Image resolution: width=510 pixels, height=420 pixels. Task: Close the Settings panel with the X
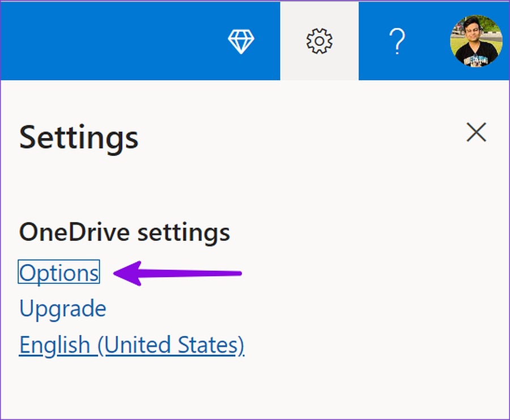tap(476, 132)
